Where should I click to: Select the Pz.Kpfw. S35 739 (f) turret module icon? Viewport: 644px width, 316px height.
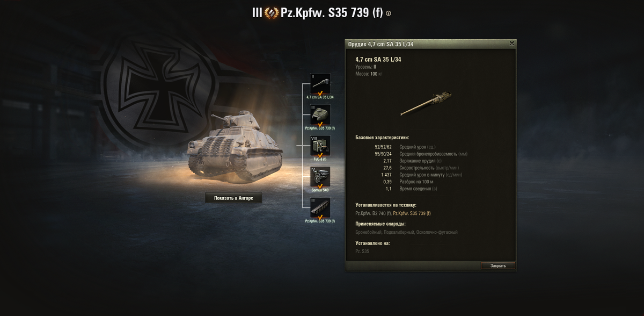(320, 115)
